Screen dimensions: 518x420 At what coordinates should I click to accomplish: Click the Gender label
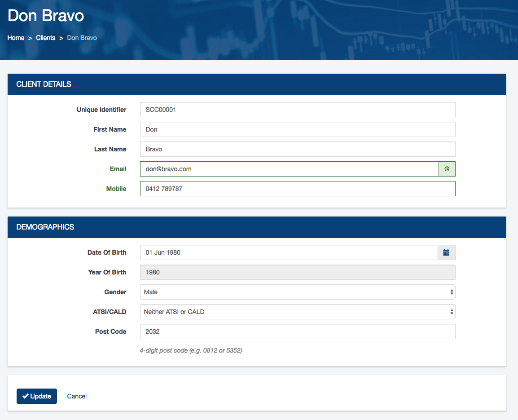click(x=115, y=292)
